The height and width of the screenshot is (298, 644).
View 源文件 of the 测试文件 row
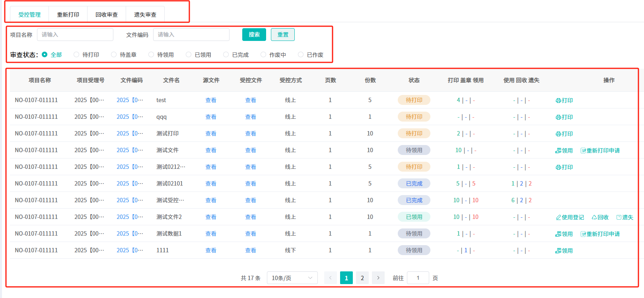211,150
